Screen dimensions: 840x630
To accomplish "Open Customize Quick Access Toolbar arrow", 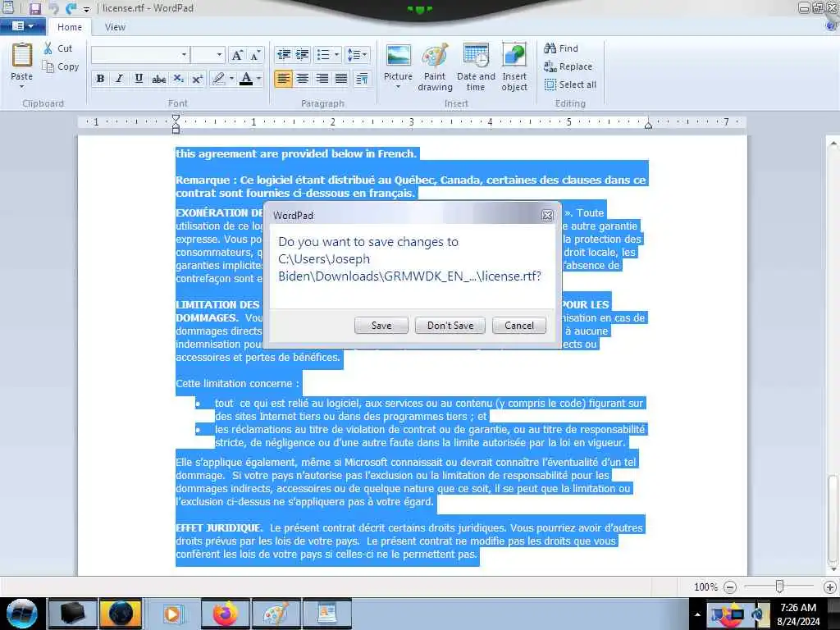I will point(86,9).
